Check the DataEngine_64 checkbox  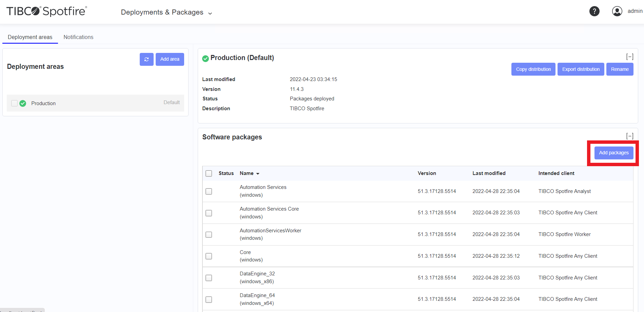pos(209,300)
